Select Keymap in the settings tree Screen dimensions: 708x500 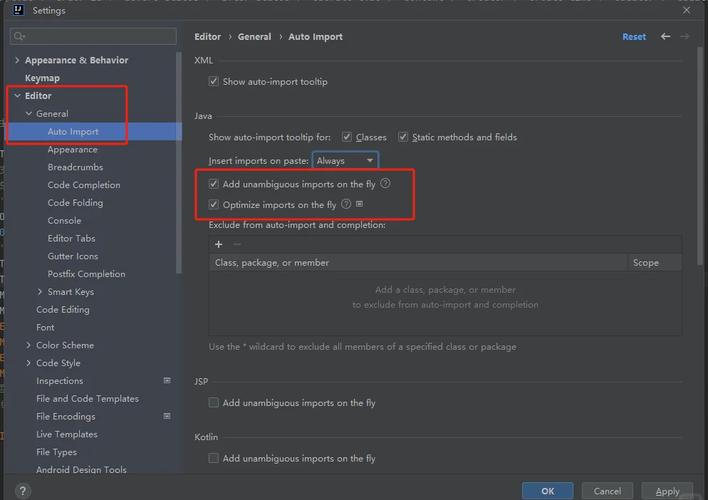[42, 78]
